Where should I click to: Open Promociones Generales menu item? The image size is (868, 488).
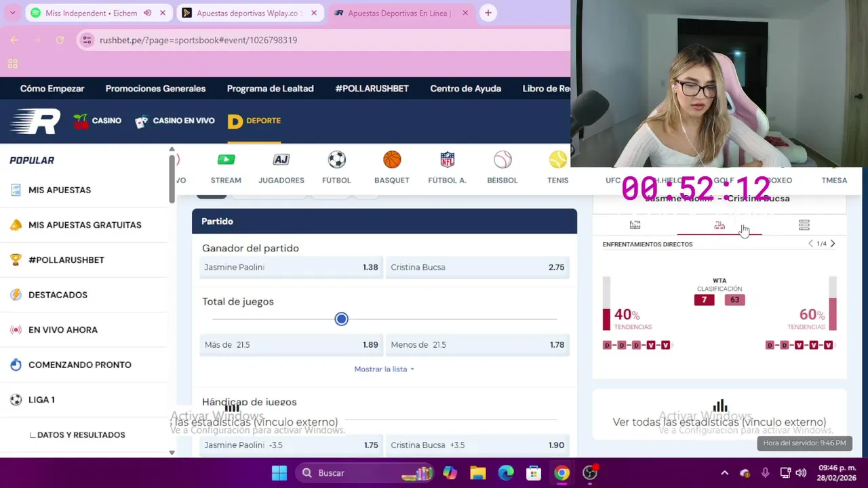click(155, 89)
